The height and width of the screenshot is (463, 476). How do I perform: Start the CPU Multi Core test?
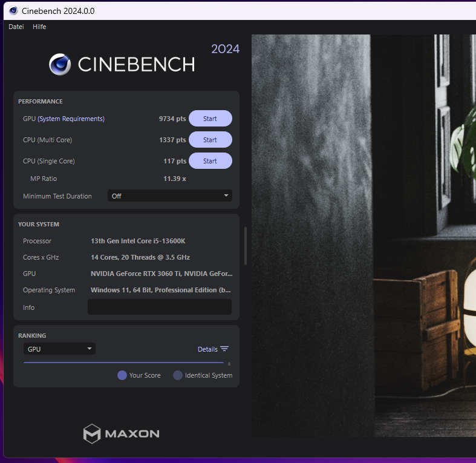coord(210,140)
